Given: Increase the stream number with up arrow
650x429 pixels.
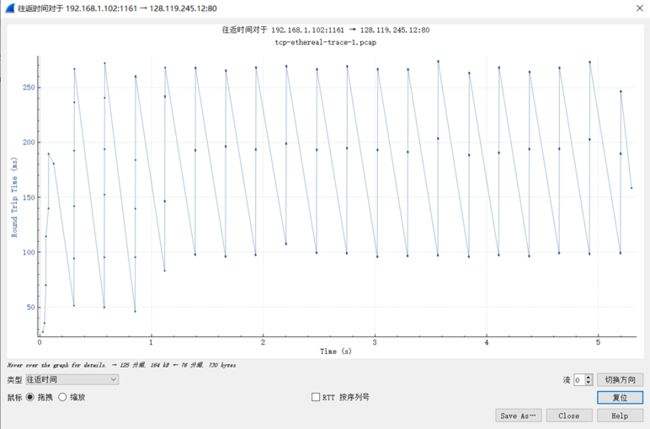Looking at the screenshot, I should 589,377.
